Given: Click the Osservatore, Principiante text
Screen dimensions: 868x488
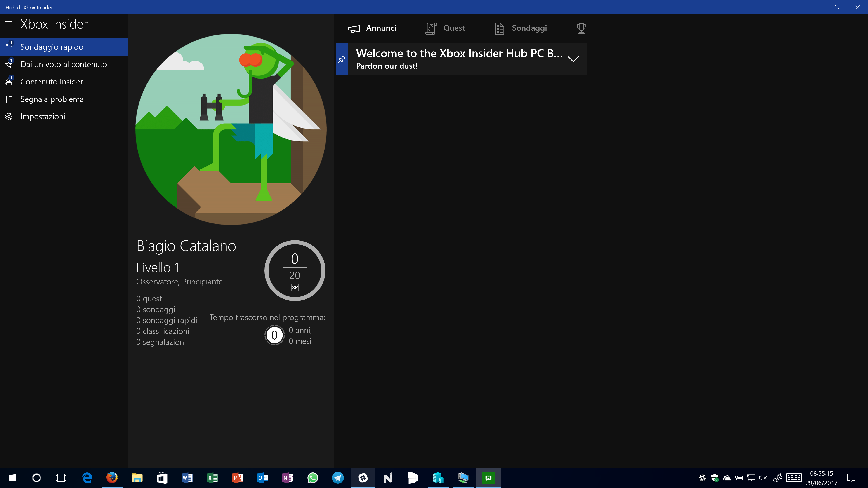Looking at the screenshot, I should [x=179, y=282].
